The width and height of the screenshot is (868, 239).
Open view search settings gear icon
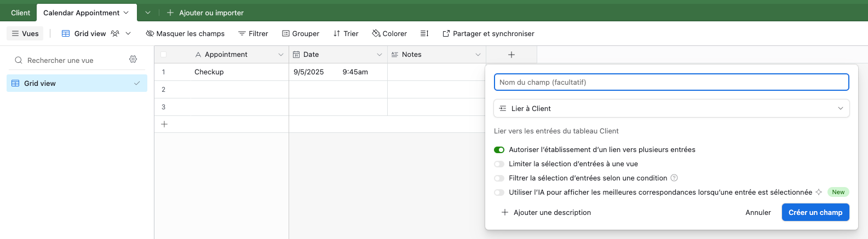pyautogui.click(x=133, y=60)
